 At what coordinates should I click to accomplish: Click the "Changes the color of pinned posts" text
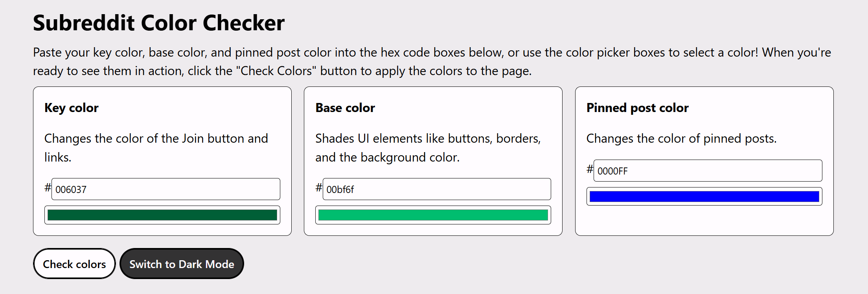point(681,138)
